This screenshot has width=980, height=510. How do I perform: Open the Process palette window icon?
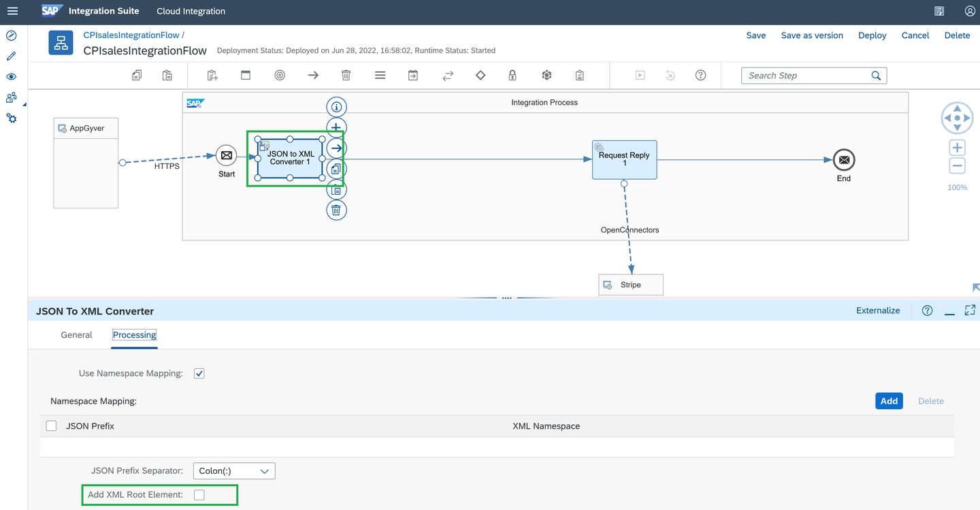(x=246, y=76)
